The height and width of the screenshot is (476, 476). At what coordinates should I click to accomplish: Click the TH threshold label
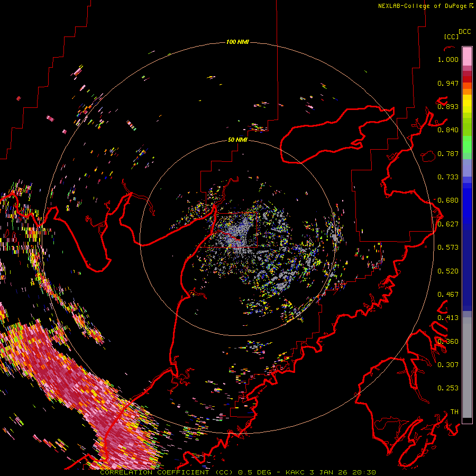pos(454,412)
